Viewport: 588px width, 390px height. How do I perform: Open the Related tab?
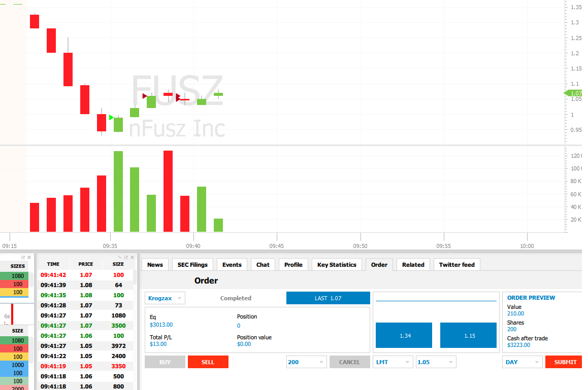pos(413,265)
